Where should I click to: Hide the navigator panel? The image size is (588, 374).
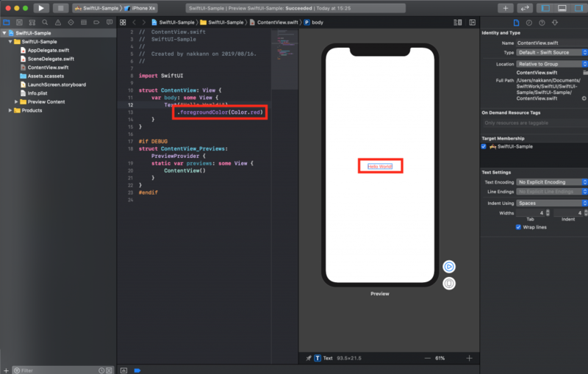(545, 8)
